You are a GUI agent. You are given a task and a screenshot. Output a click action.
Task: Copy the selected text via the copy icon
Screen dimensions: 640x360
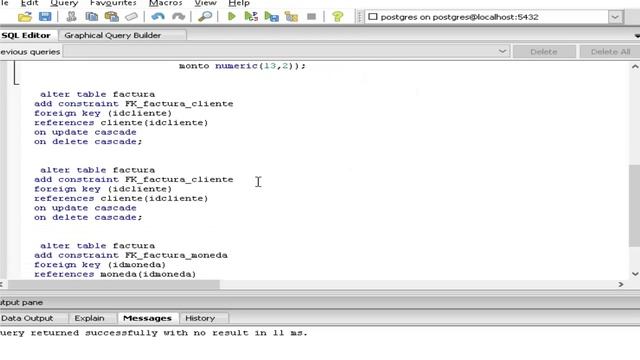pyautogui.click(x=91, y=17)
